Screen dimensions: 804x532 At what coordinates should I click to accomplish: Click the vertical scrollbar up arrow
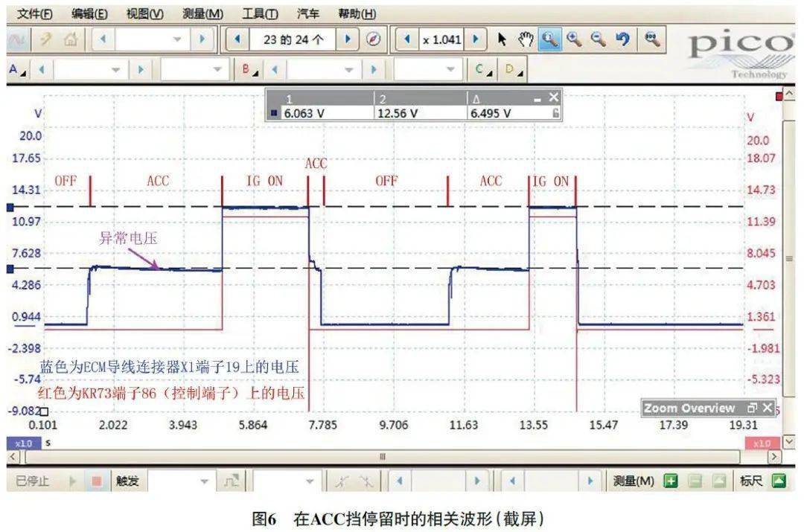coord(789,93)
